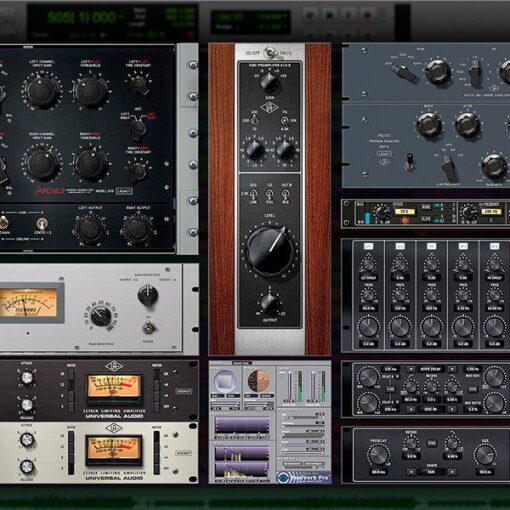Adjust the 610 high-shelf EQ knob

tap(285, 149)
